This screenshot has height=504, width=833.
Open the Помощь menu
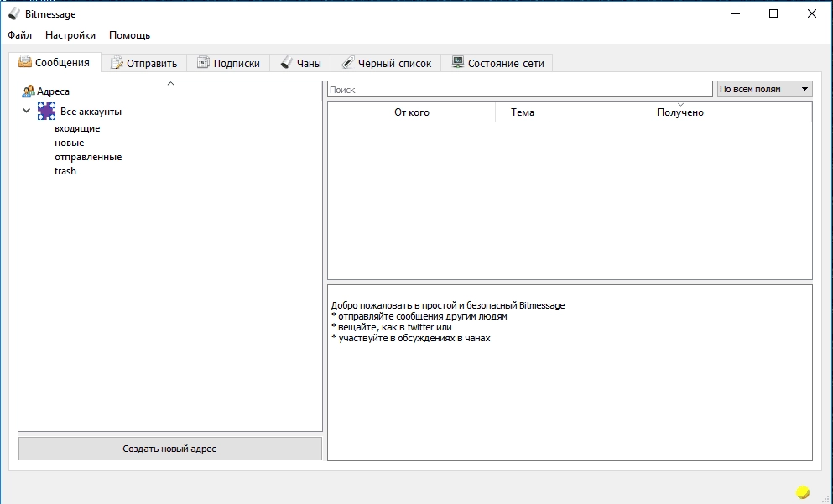pos(130,35)
